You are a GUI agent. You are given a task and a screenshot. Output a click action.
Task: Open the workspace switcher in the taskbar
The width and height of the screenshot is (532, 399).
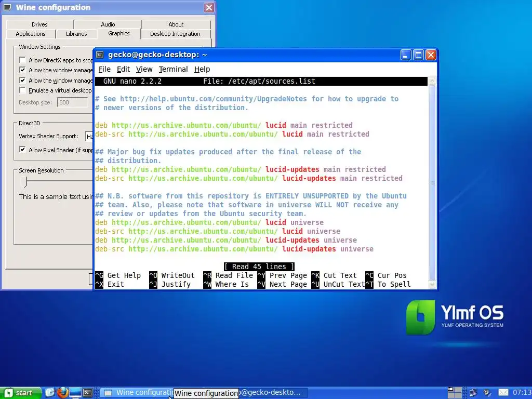[x=455, y=393]
